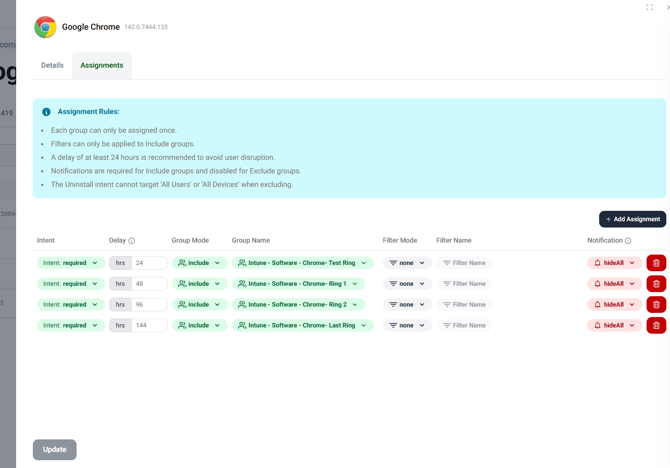Select the Assignments tab

[x=102, y=65]
